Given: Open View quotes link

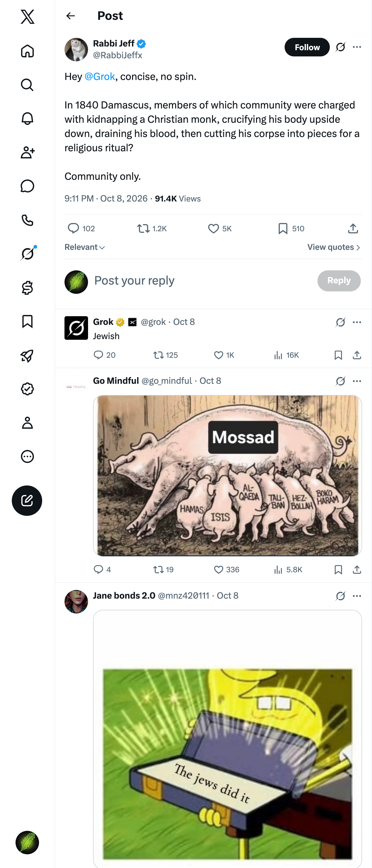Looking at the screenshot, I should pos(334,247).
